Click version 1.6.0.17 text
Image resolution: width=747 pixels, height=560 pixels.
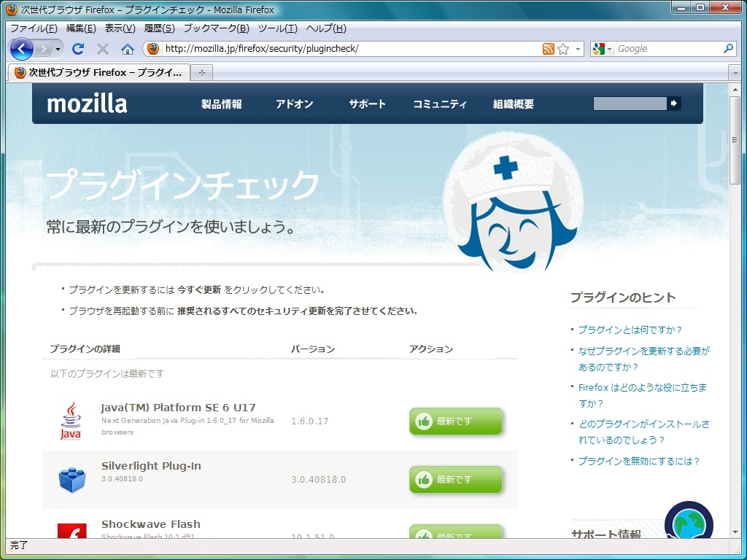pos(309,421)
